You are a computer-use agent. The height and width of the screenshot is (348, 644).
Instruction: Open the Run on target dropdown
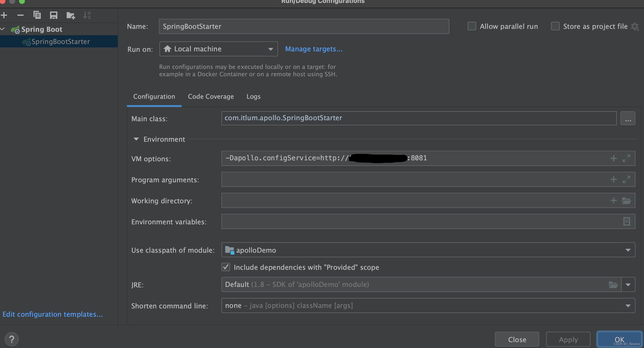271,49
